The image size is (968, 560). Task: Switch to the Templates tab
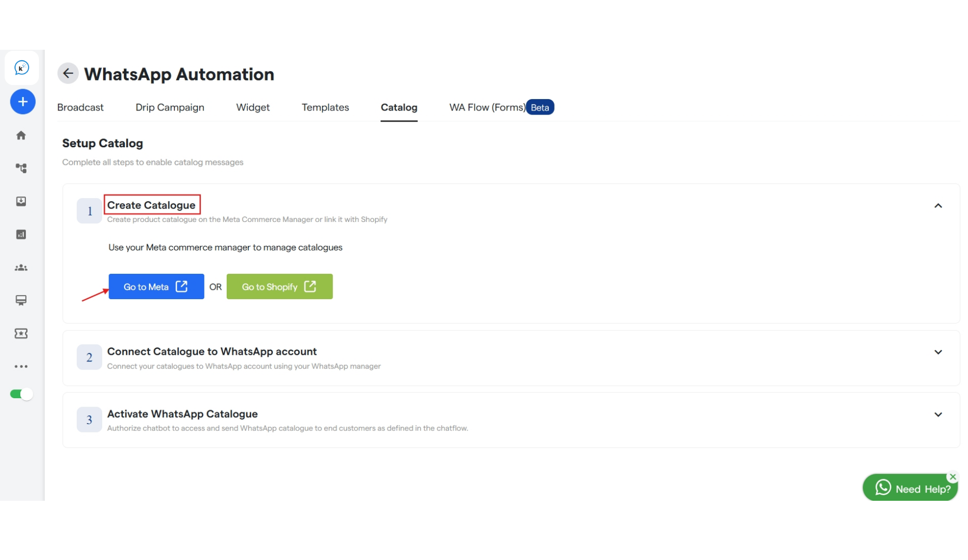(325, 107)
